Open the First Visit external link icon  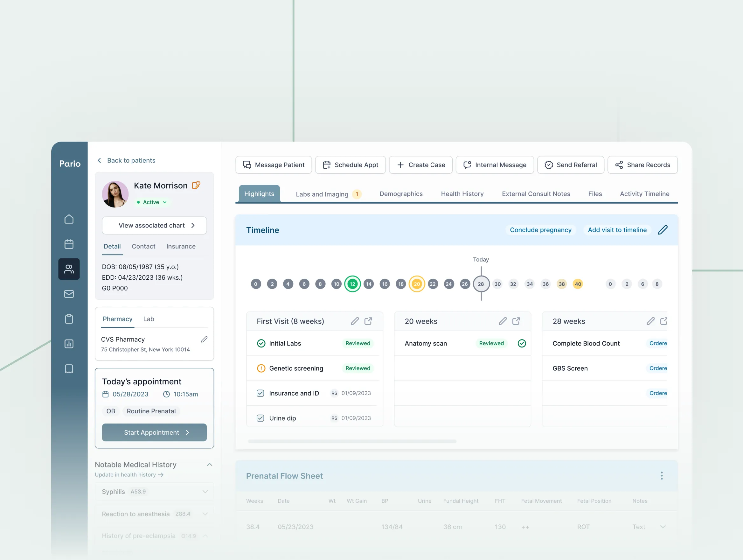coord(368,321)
